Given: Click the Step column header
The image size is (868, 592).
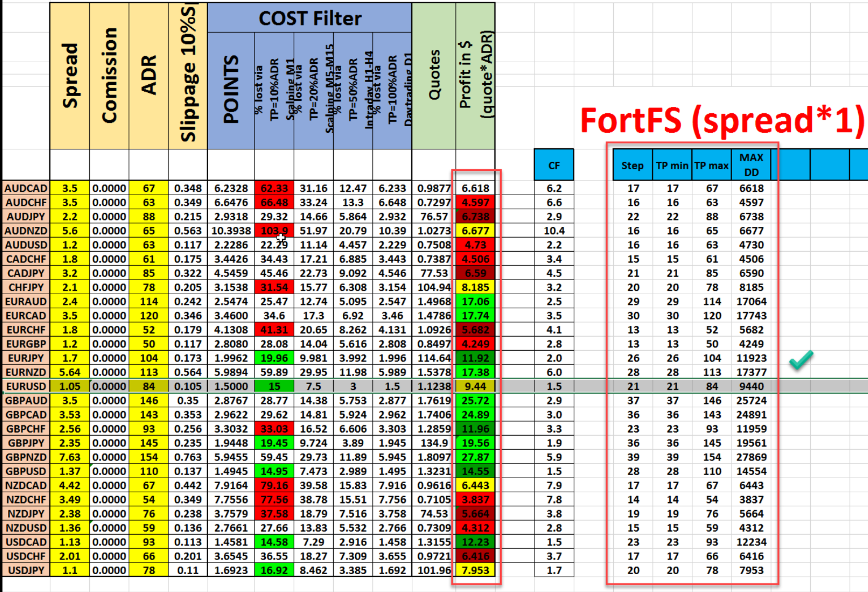Looking at the screenshot, I should pos(632,165).
